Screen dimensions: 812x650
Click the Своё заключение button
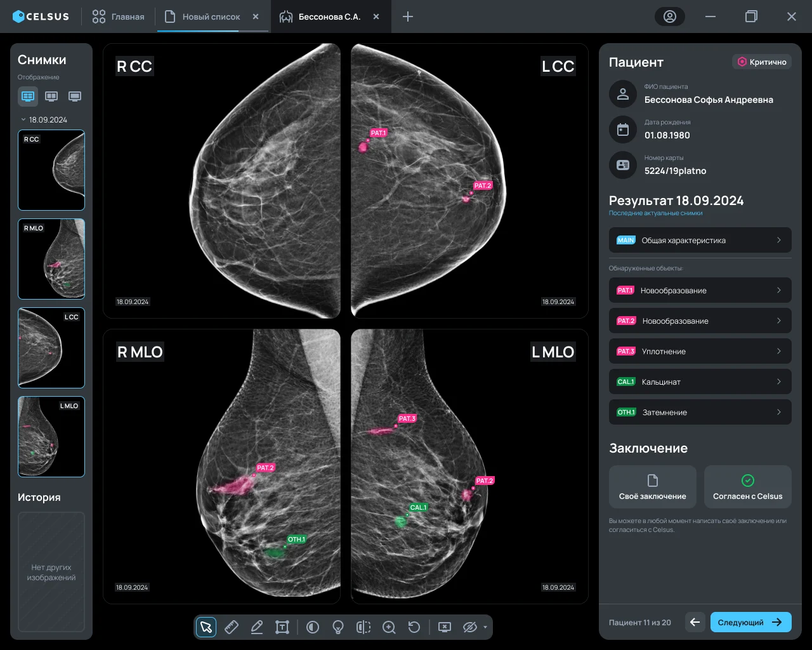pos(653,487)
